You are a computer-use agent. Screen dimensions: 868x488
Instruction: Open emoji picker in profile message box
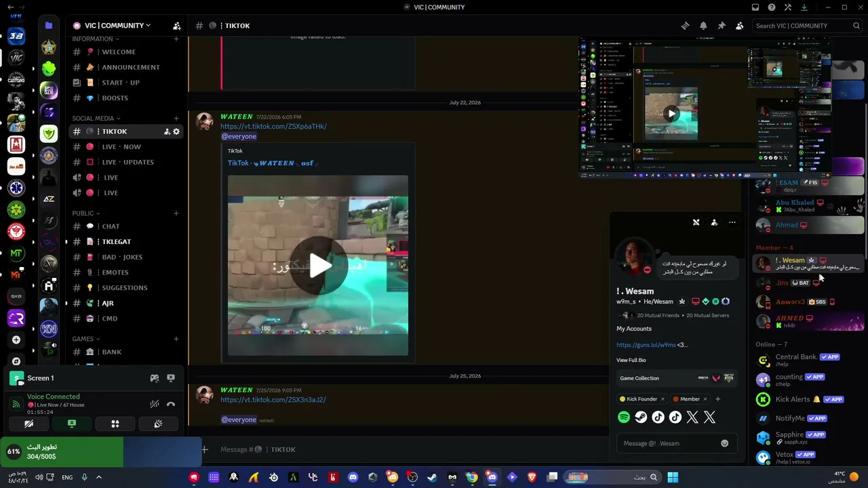[x=724, y=443]
